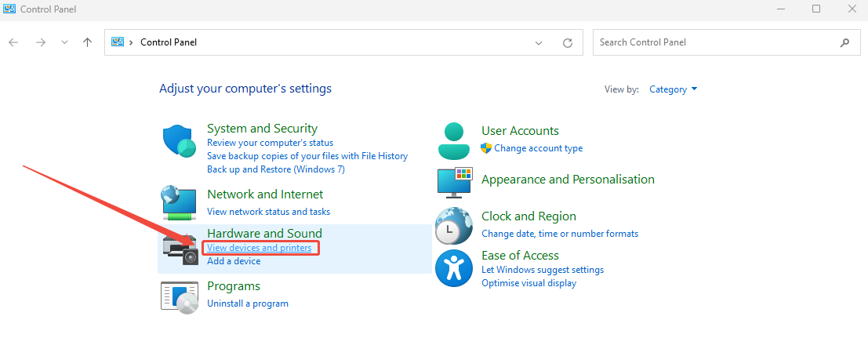Click Control Panel breadcrumb in address bar
This screenshot has height=338, width=868.
tap(168, 42)
